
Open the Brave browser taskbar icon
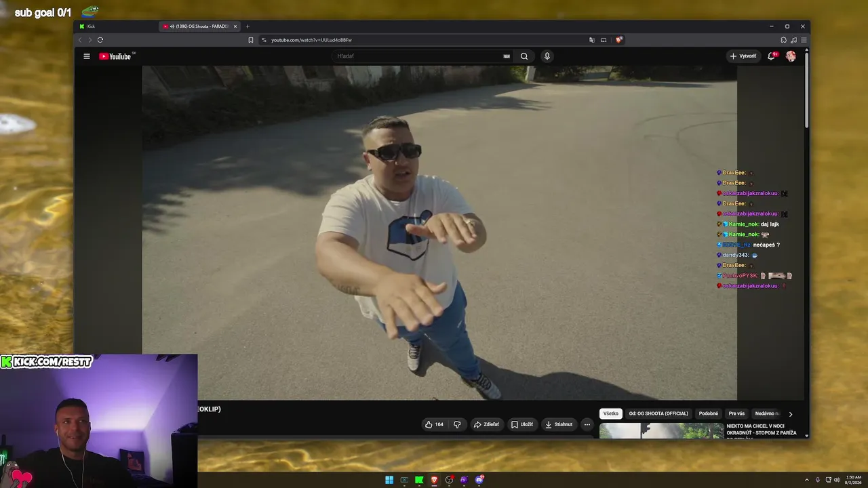tap(434, 480)
